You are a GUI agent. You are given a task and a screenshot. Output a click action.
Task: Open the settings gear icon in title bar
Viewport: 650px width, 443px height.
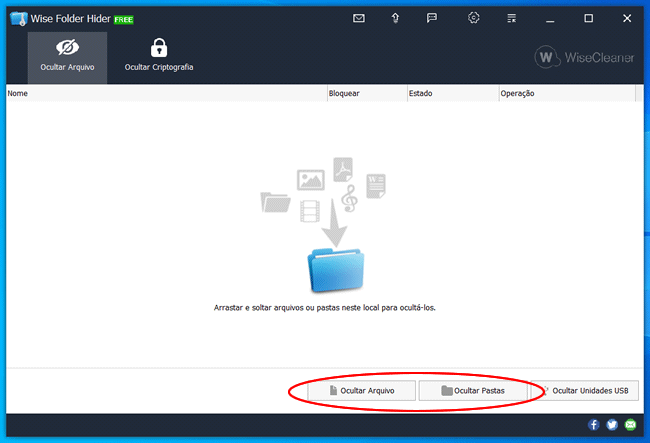click(x=474, y=18)
